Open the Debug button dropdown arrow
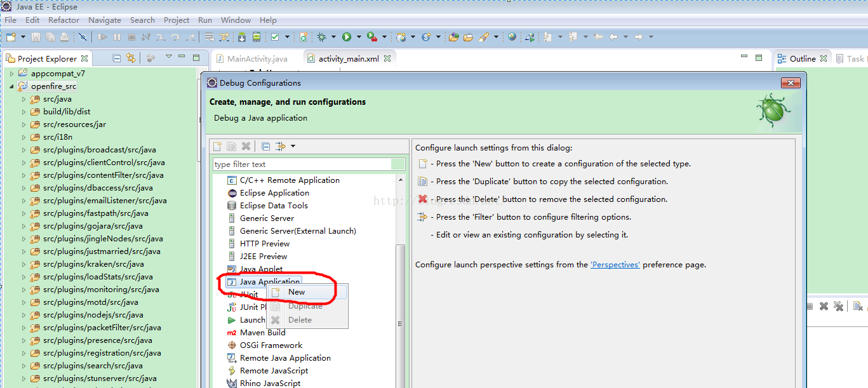 334,37
